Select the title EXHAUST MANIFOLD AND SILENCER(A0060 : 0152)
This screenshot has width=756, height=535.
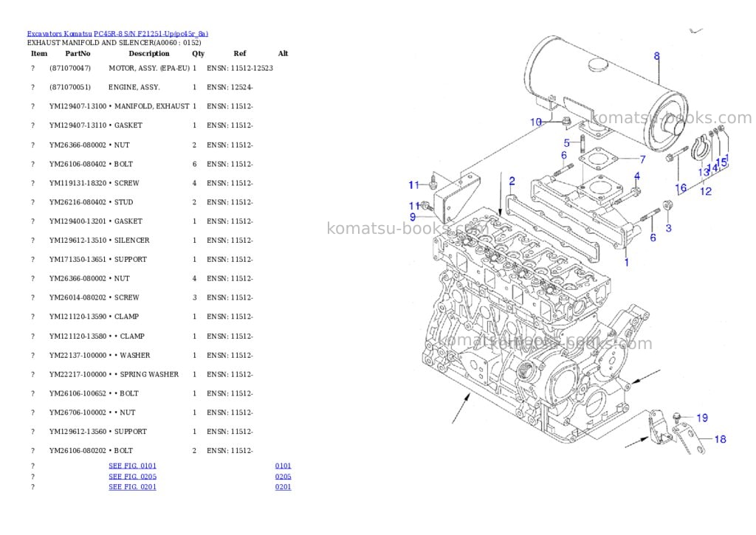pyautogui.click(x=114, y=42)
